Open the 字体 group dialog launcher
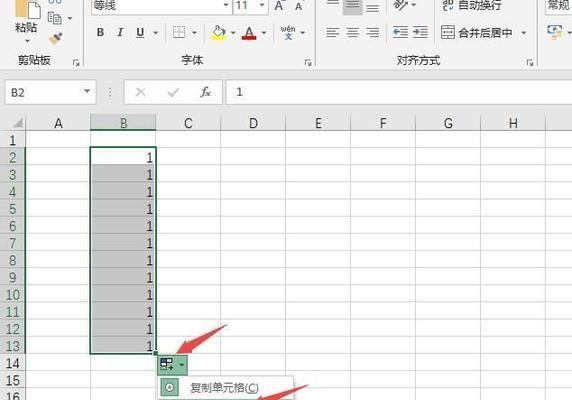 click(308, 63)
